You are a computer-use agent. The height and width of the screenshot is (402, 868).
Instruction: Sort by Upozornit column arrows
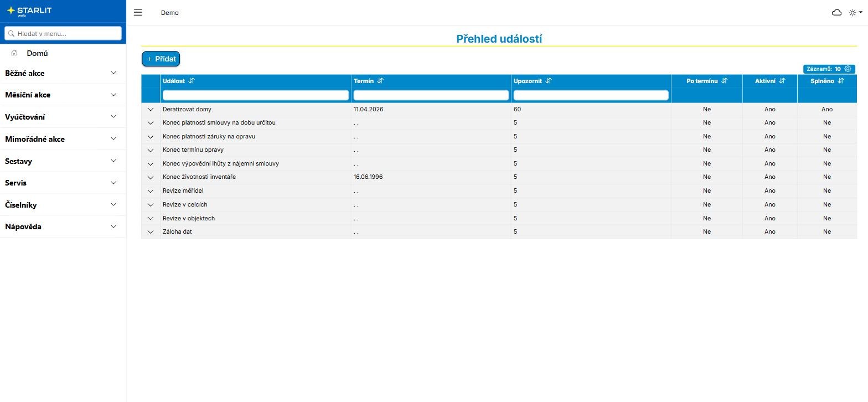point(549,81)
